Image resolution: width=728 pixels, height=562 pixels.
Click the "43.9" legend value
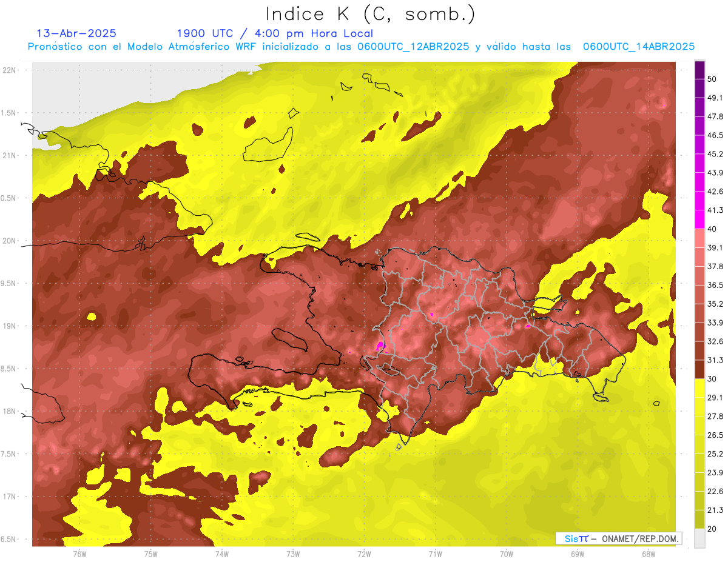[715, 173]
